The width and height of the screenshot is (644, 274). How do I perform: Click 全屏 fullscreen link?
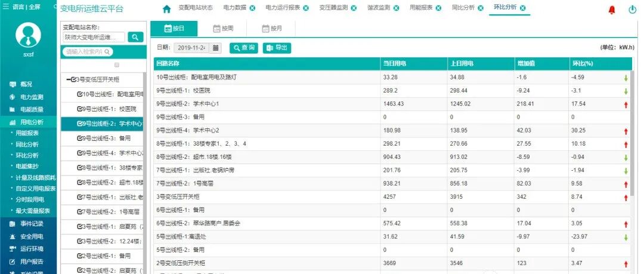pos(35,7)
